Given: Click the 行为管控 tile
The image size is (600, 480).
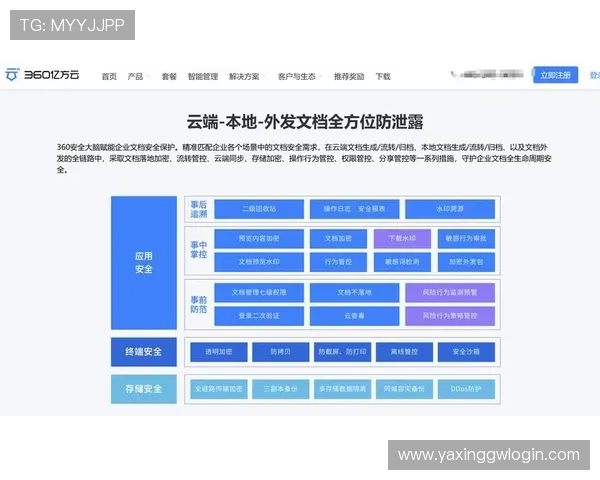Looking at the screenshot, I should pyautogui.click(x=338, y=262).
